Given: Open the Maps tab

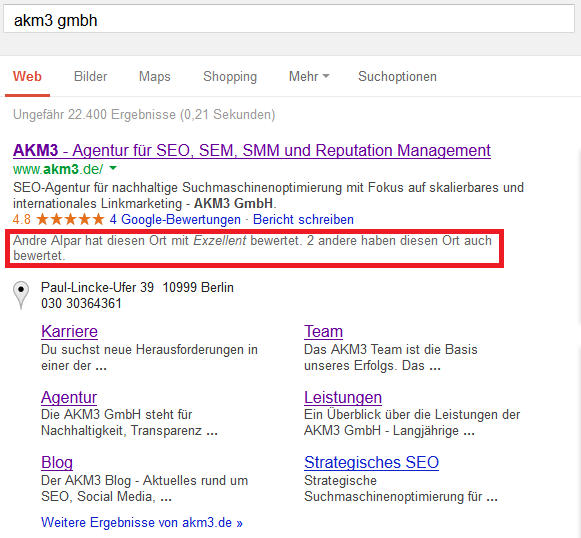Looking at the screenshot, I should pyautogui.click(x=155, y=77).
